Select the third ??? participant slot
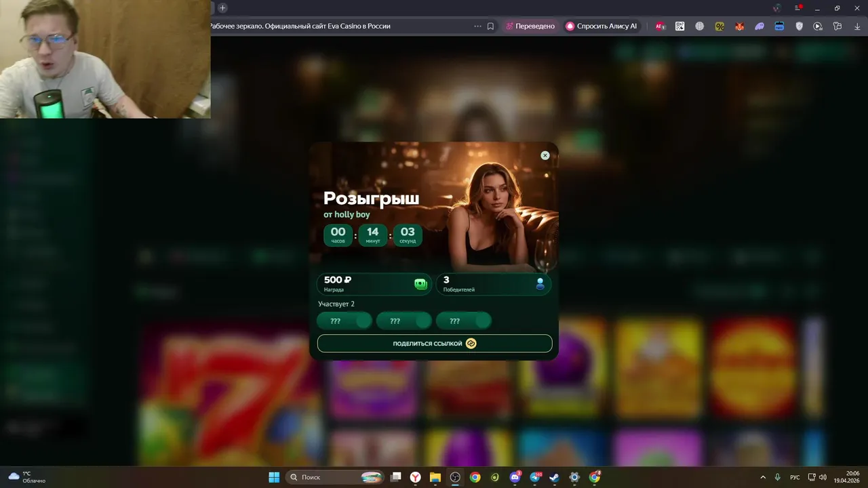868x488 pixels. pos(464,321)
